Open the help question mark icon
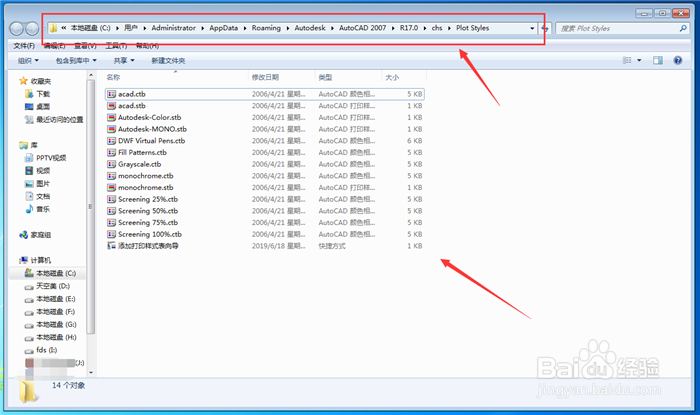This screenshot has width=700, height=415. coord(678,60)
